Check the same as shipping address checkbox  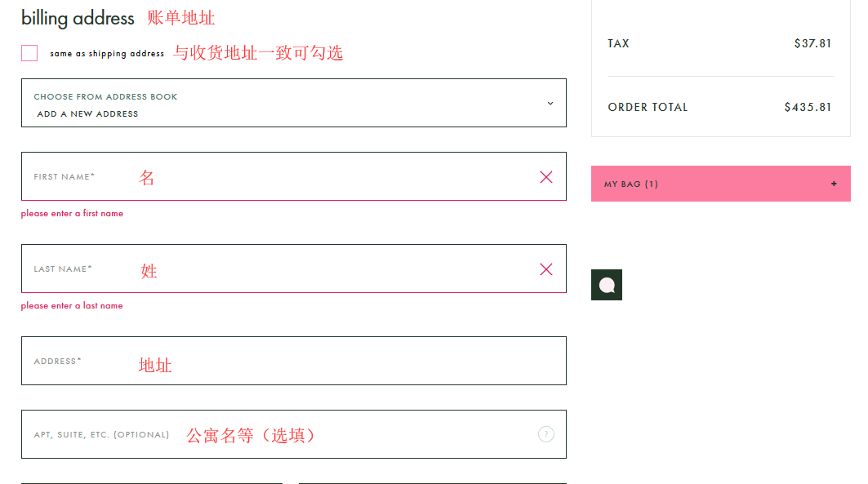click(x=29, y=53)
